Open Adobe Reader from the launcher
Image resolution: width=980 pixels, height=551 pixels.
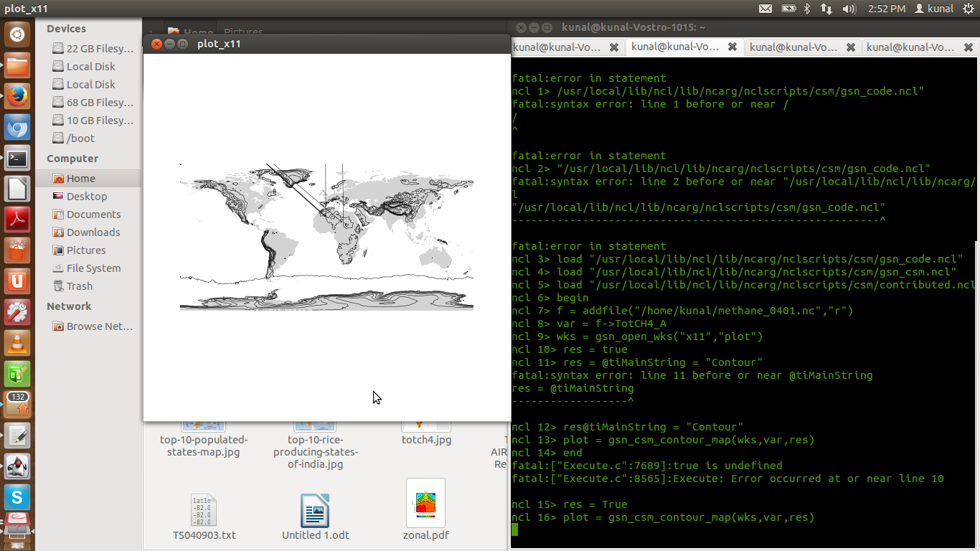[17, 220]
